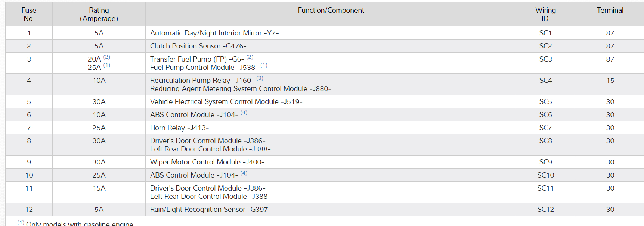Click the Fuse No. column header

click(29, 14)
